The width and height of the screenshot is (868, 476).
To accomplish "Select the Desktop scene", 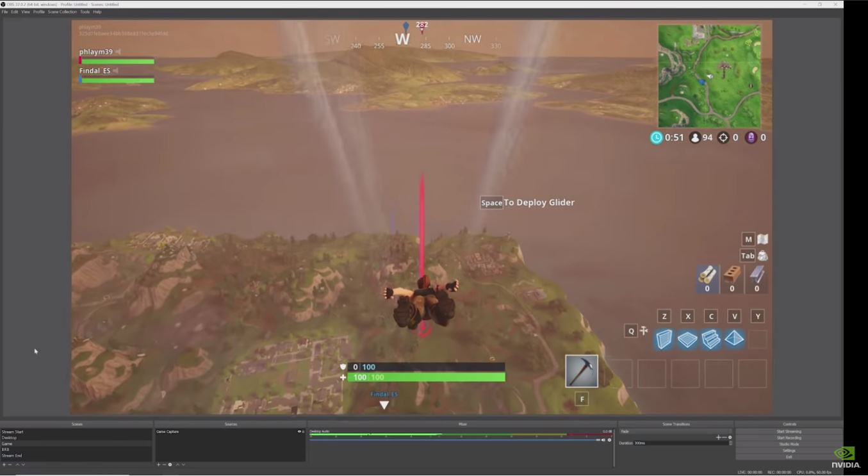I will [x=76, y=438].
